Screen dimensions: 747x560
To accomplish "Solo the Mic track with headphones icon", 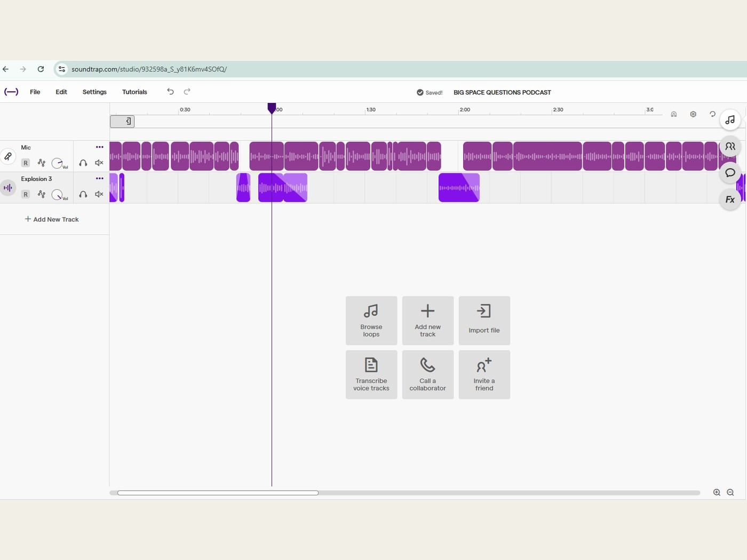I will pyautogui.click(x=83, y=163).
